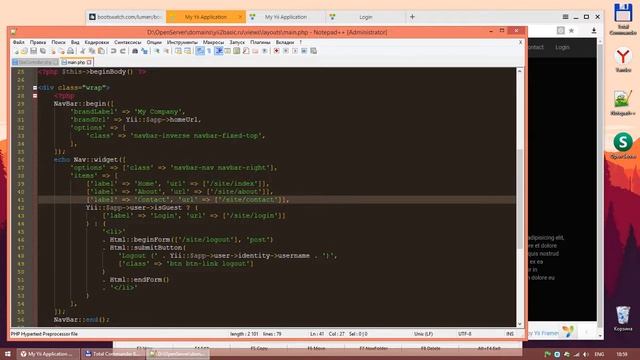Open the Синтаксисы menu
The image size is (640, 360).
(128, 42)
